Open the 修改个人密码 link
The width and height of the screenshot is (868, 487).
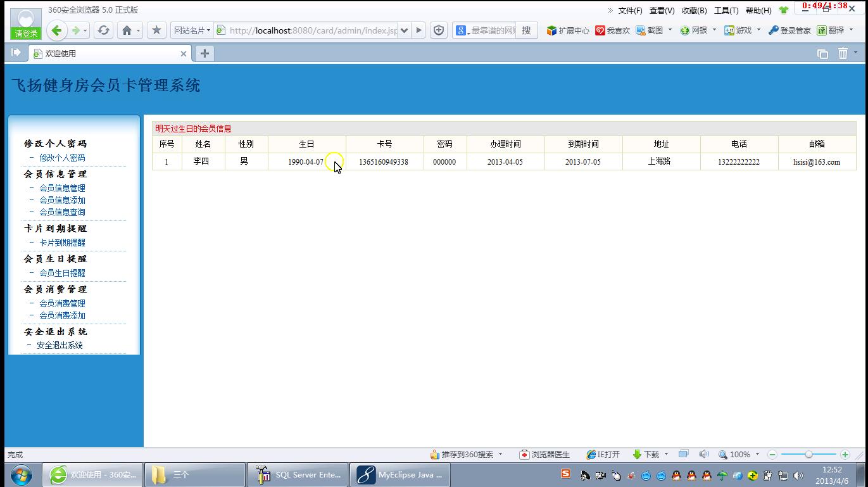click(62, 158)
